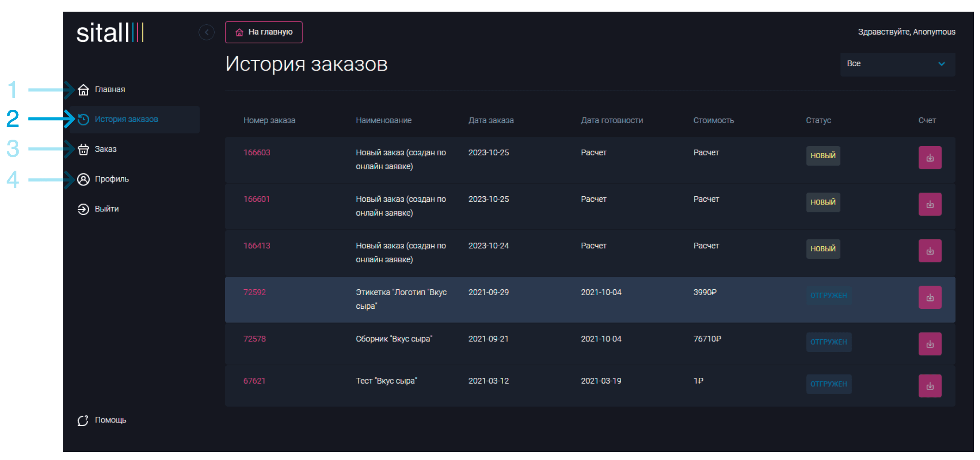Image resolution: width=980 pixels, height=460 pixels.
Task: Download invoice for order 166603
Action: click(x=930, y=157)
